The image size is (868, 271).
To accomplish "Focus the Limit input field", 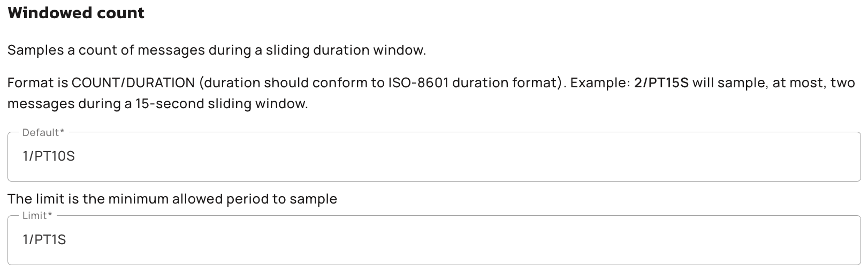I will point(433,240).
